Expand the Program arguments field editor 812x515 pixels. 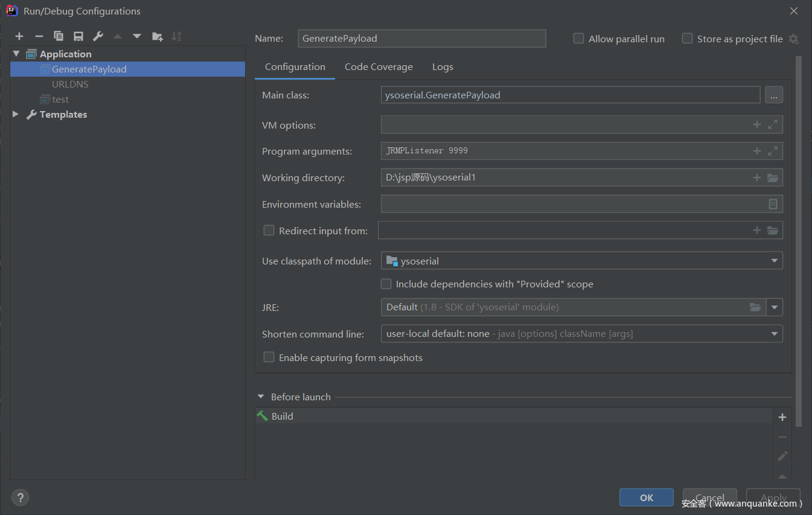click(x=773, y=151)
